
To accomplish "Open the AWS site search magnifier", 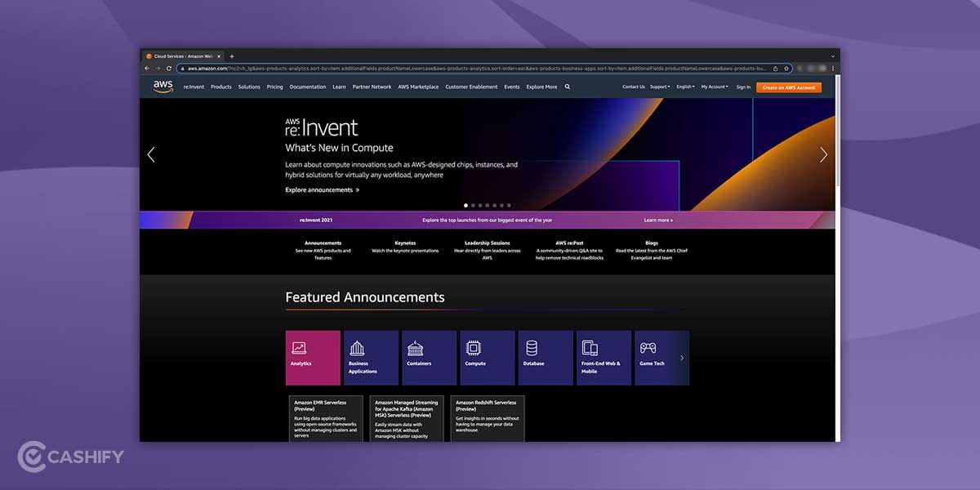I will tap(568, 87).
